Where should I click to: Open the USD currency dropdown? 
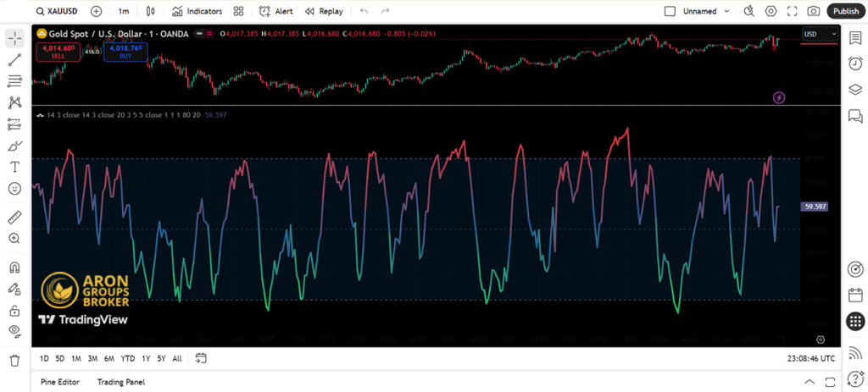coord(820,34)
